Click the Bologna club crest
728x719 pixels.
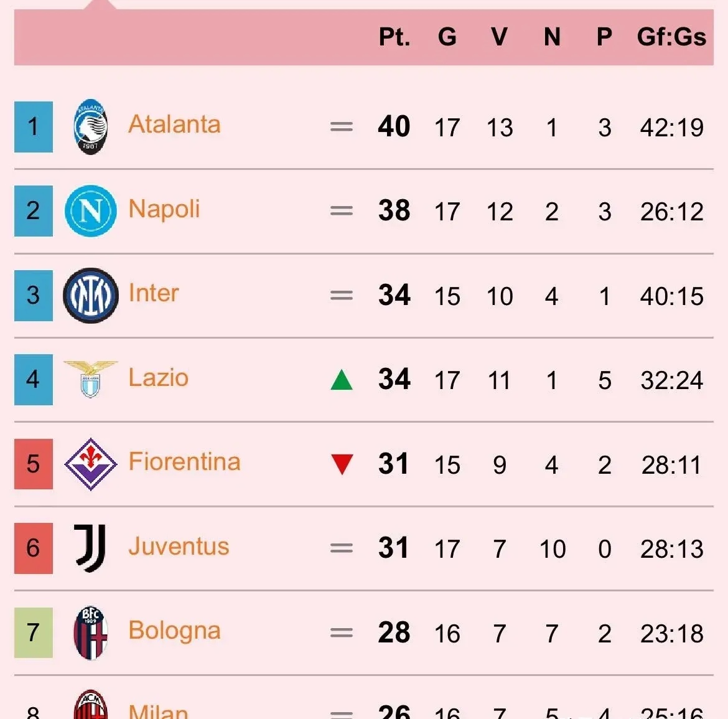pyautogui.click(x=91, y=632)
